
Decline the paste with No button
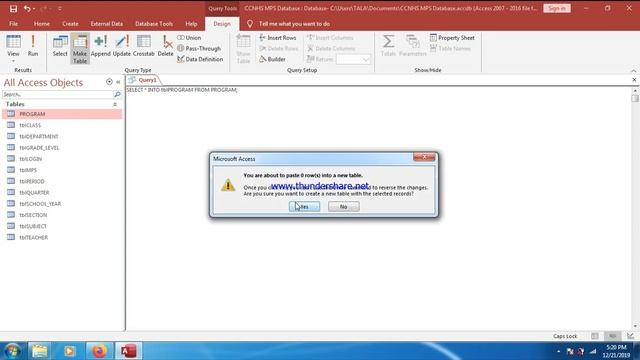[x=344, y=207]
